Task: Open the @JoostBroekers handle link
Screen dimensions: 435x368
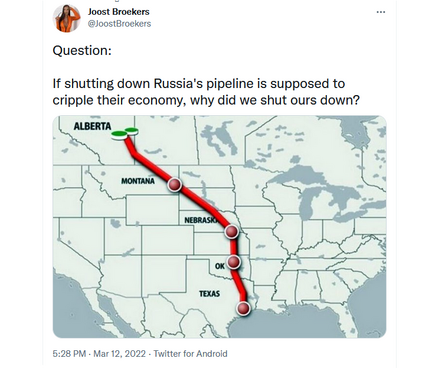Action: pyautogui.click(x=119, y=24)
